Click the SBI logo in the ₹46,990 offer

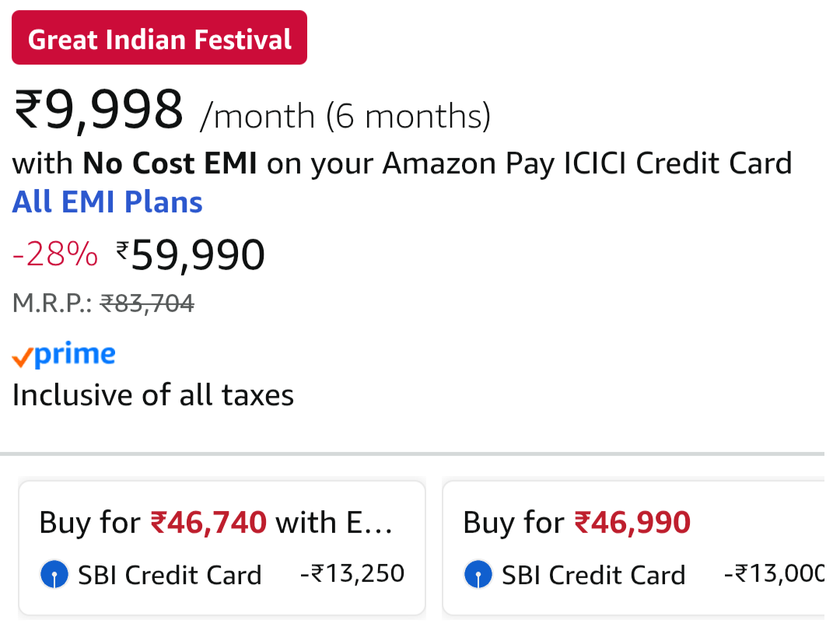(x=478, y=576)
